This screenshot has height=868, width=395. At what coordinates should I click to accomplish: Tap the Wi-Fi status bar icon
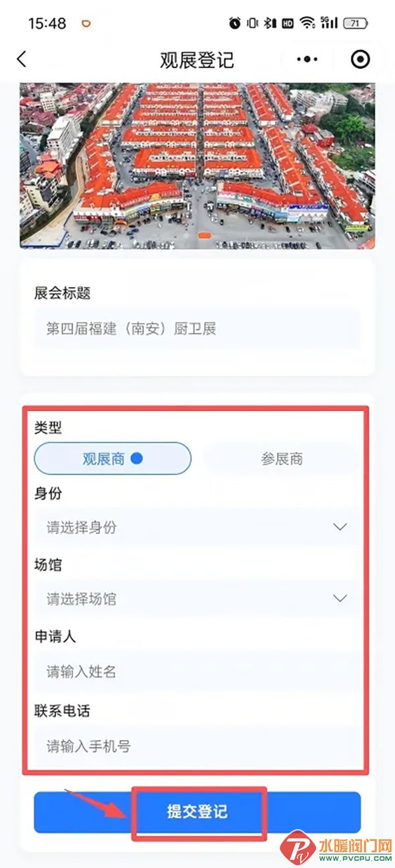click(307, 23)
